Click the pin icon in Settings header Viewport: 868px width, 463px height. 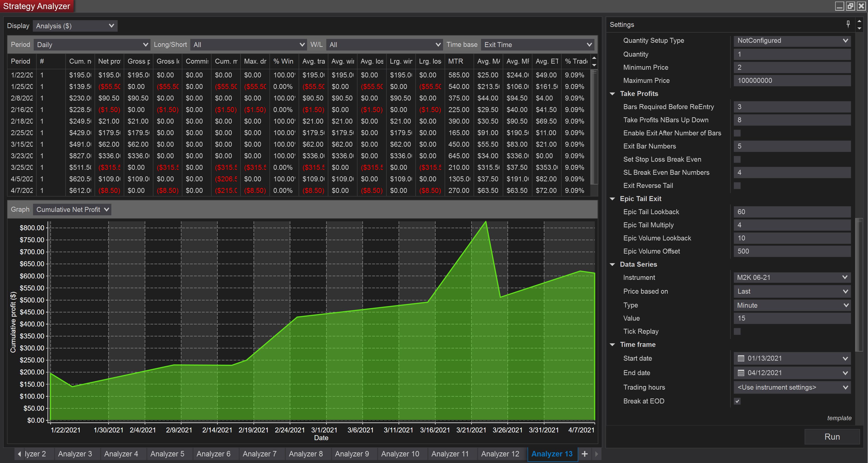pyautogui.click(x=848, y=24)
